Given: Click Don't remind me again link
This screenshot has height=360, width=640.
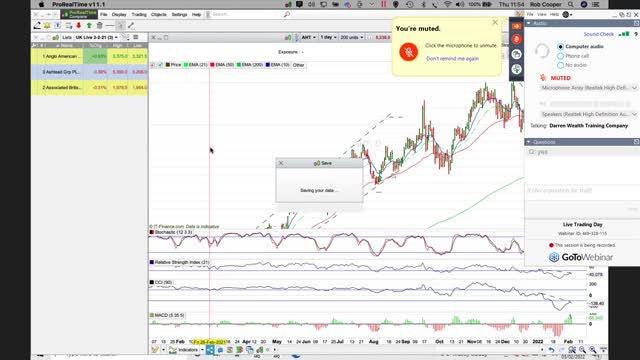Looking at the screenshot, I should [x=452, y=59].
